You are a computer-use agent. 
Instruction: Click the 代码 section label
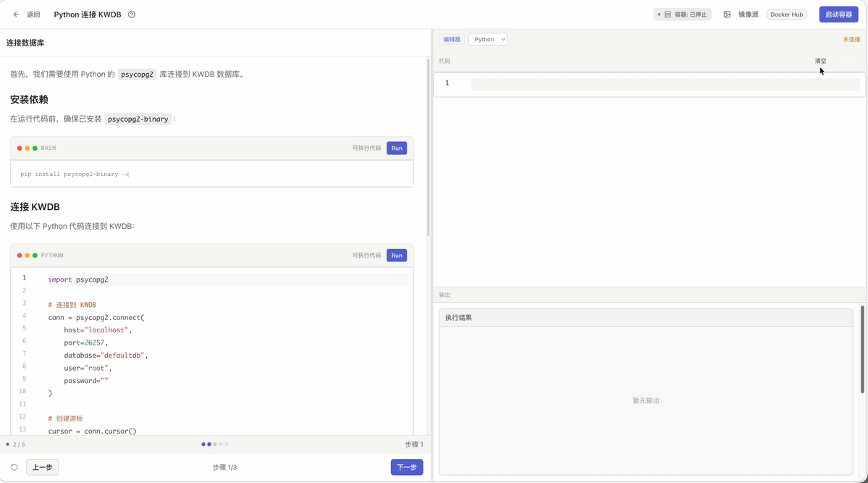[444, 61]
